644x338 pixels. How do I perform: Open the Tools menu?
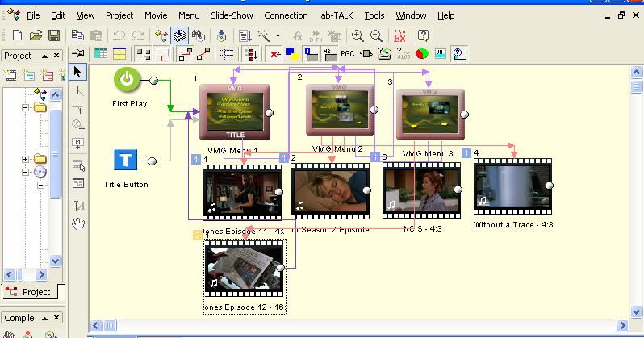click(374, 15)
